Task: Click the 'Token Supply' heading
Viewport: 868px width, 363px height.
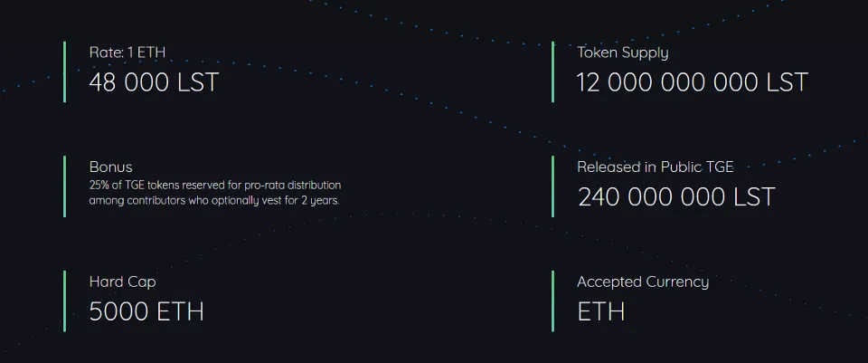Action: (623, 53)
